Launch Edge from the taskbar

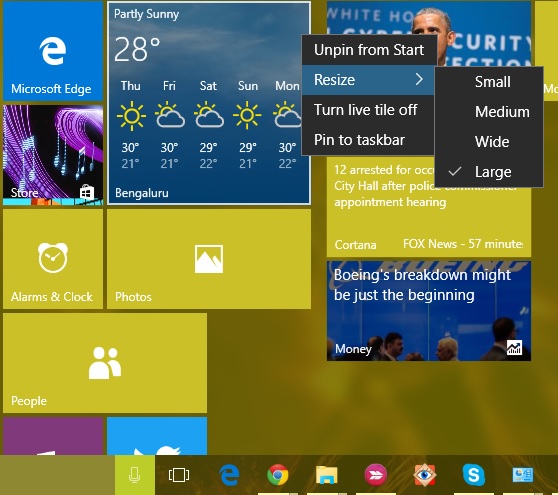[x=229, y=475]
